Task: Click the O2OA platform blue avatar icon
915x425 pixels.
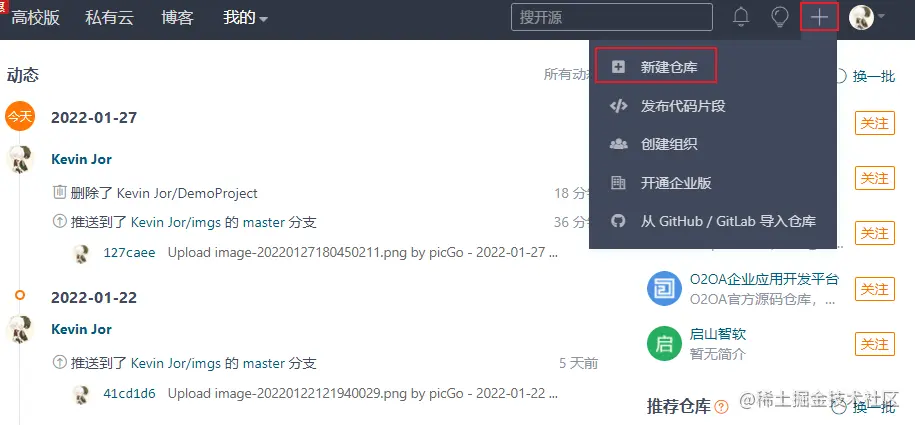Action: tap(664, 288)
